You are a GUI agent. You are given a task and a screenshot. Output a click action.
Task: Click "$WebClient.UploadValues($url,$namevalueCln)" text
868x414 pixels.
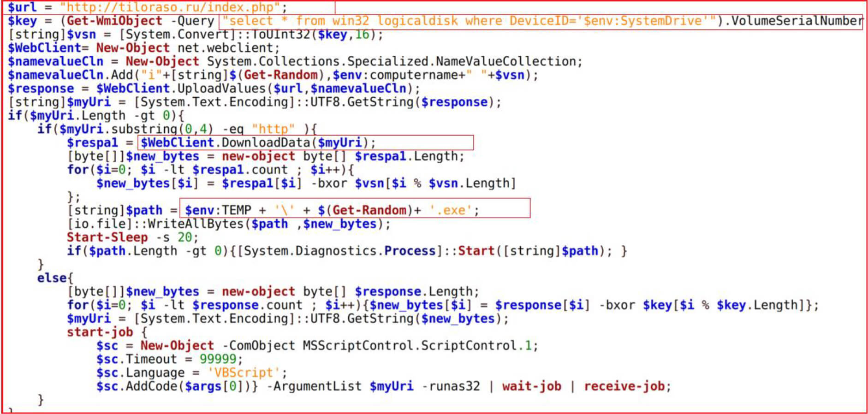[x=255, y=89]
